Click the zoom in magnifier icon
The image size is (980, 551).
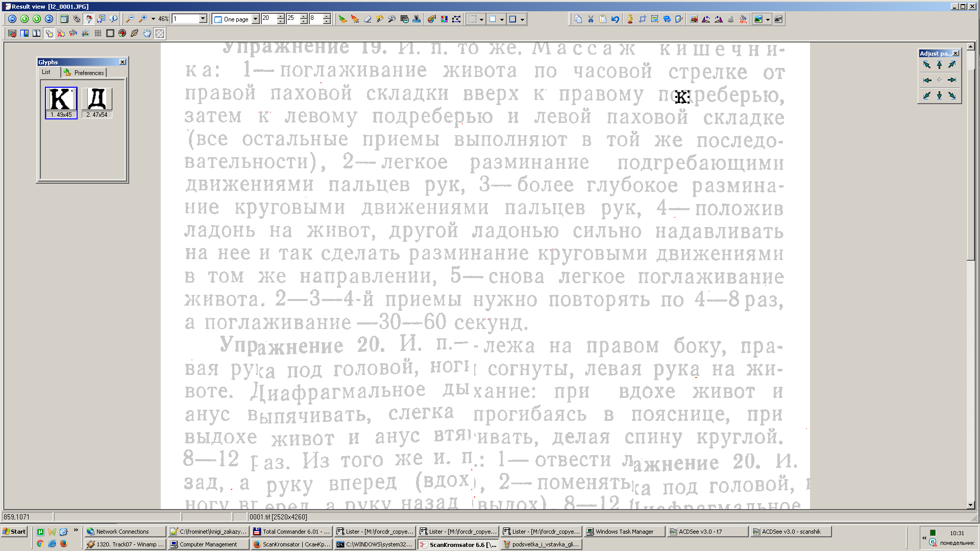click(143, 19)
